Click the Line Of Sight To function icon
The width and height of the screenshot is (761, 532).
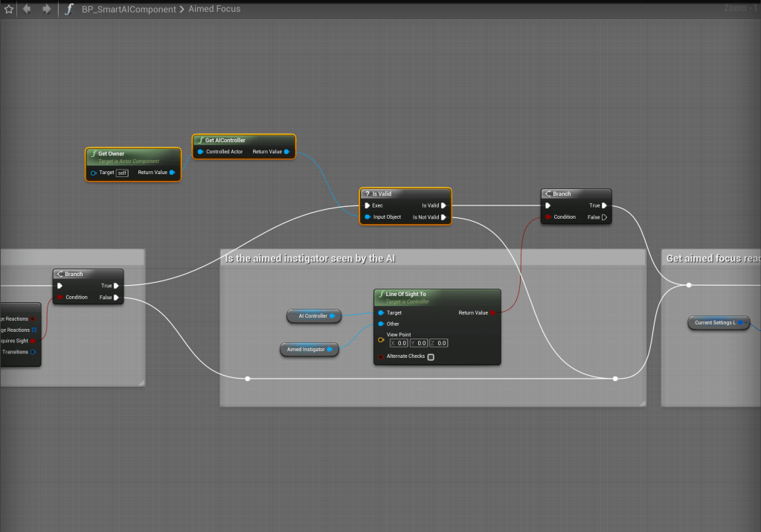(x=381, y=294)
